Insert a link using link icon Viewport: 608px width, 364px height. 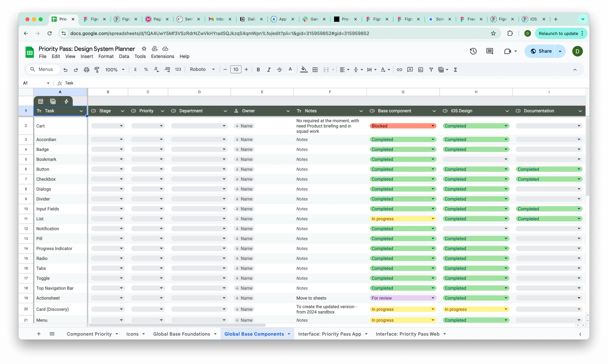pyautogui.click(x=399, y=70)
